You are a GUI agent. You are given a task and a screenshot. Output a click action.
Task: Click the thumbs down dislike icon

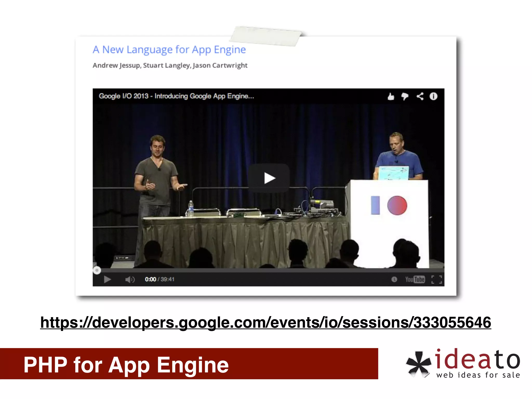pos(405,97)
